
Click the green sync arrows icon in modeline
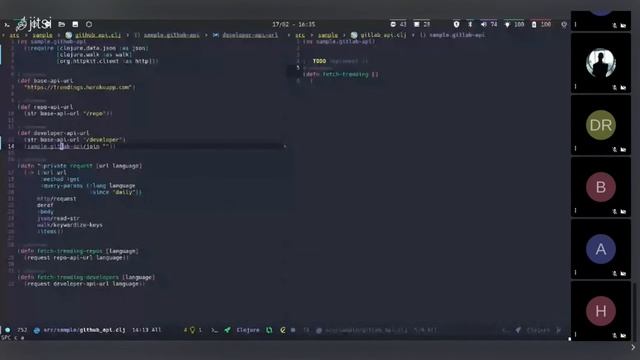[x=269, y=330]
